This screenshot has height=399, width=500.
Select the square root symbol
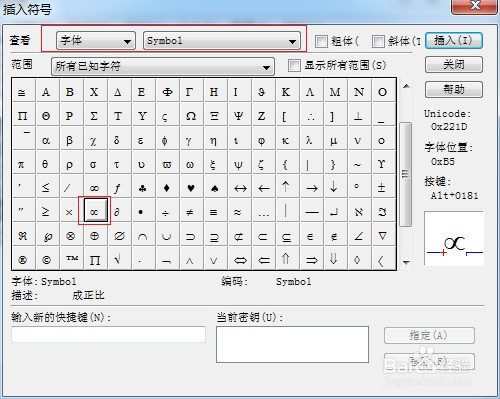[118, 260]
